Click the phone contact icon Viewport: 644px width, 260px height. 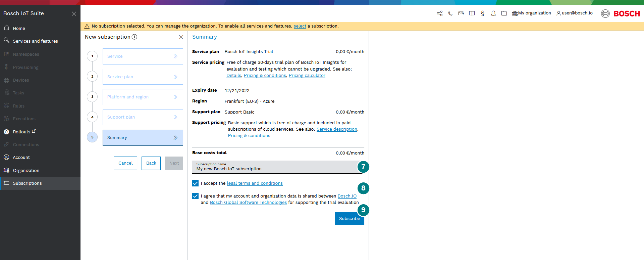(x=450, y=13)
